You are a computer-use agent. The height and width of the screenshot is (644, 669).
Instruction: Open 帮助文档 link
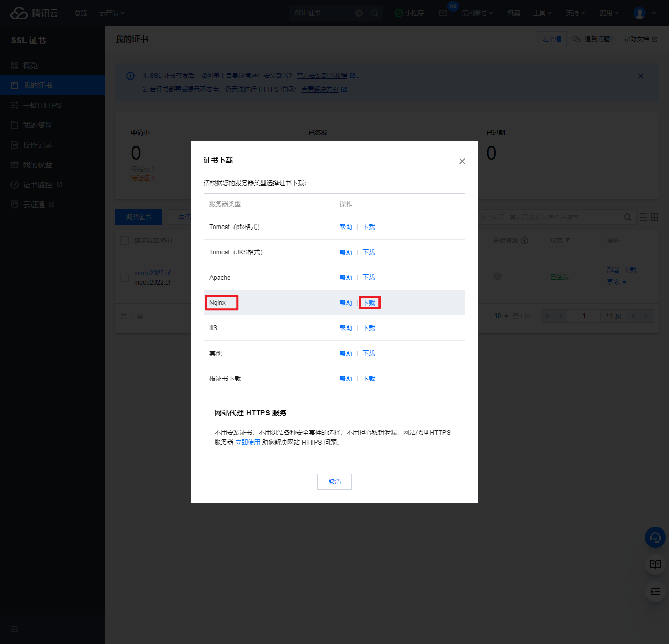click(640, 39)
